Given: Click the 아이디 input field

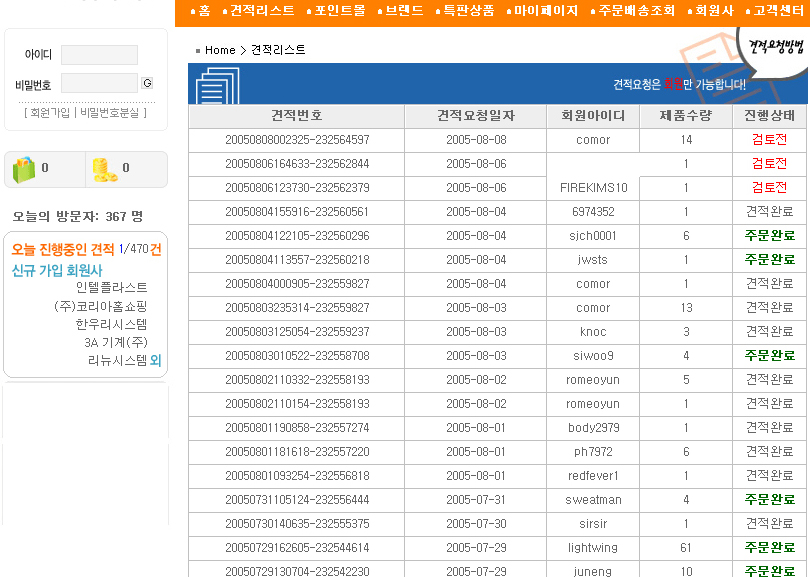Looking at the screenshot, I should click(x=99, y=55).
